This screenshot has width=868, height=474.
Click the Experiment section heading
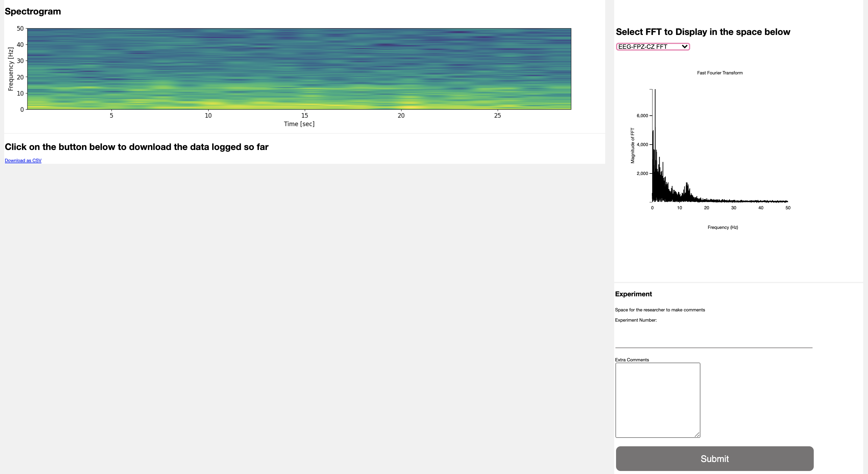(x=633, y=294)
